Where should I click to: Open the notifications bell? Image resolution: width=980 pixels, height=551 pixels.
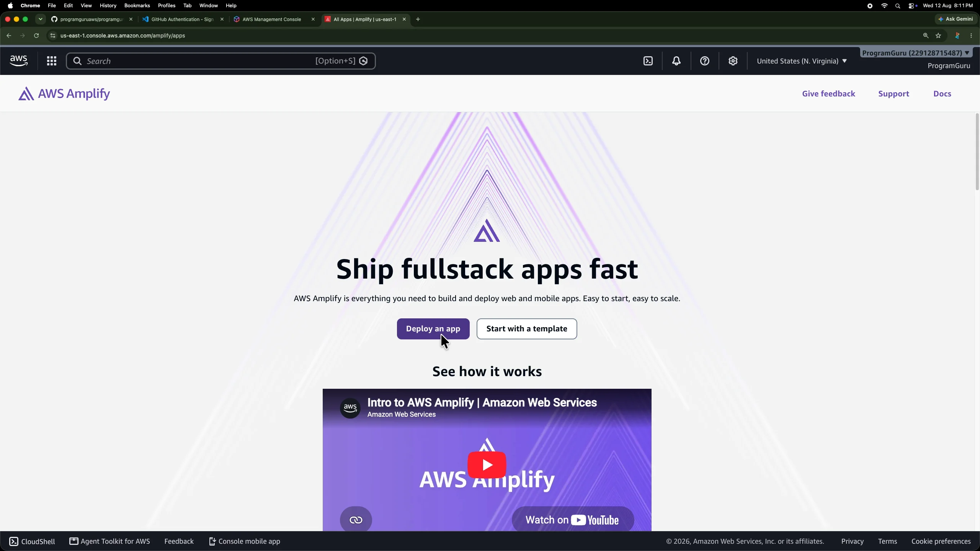676,61
